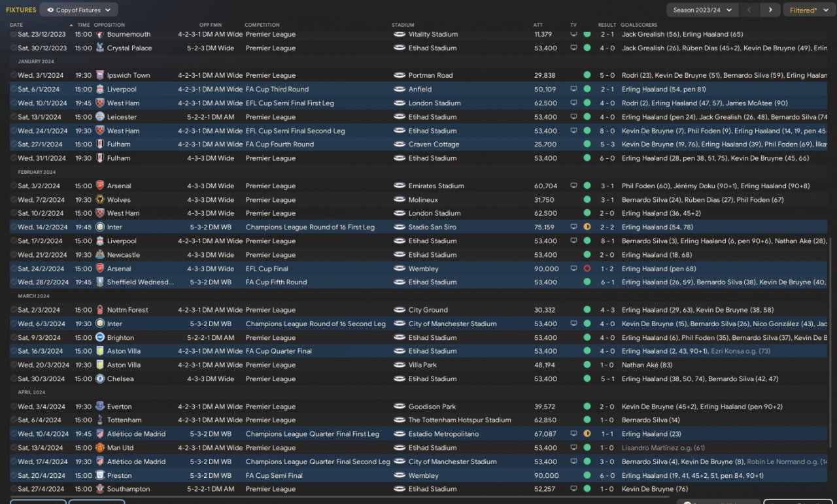
Task: Click the Wembley stadium icon in the EFL Cup Final row
Action: [x=399, y=269]
